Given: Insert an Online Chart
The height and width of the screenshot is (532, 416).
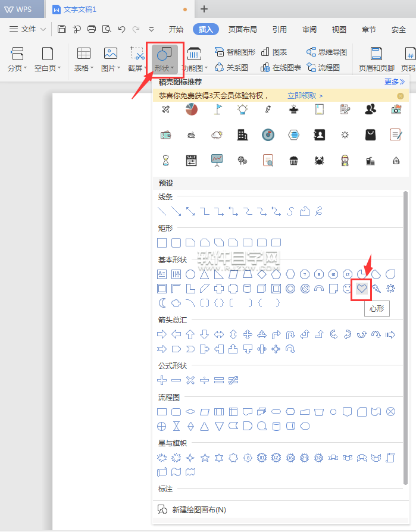Looking at the screenshot, I should tap(281, 67).
